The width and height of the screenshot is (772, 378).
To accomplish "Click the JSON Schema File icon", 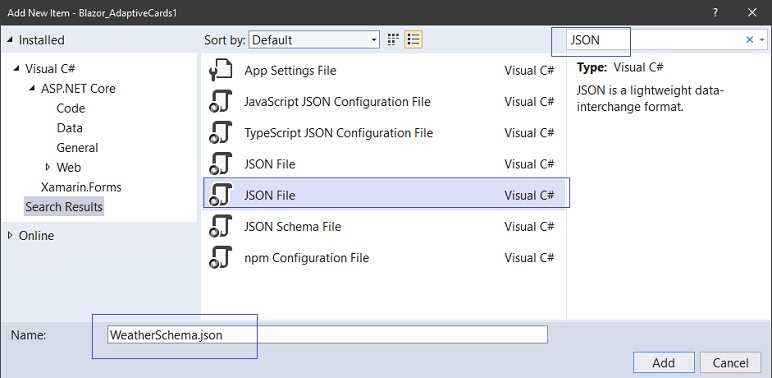I will [x=220, y=226].
